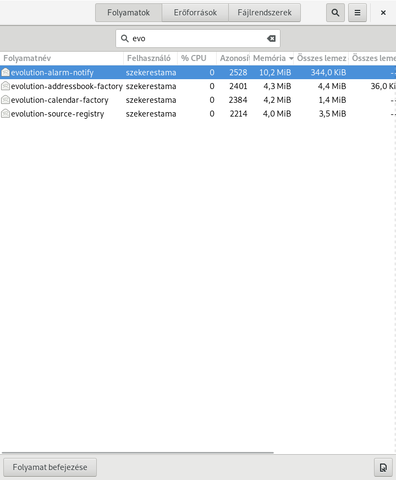396x480 pixels.
Task: Click the evolution-calendar-factory process icon
Action: (5, 100)
